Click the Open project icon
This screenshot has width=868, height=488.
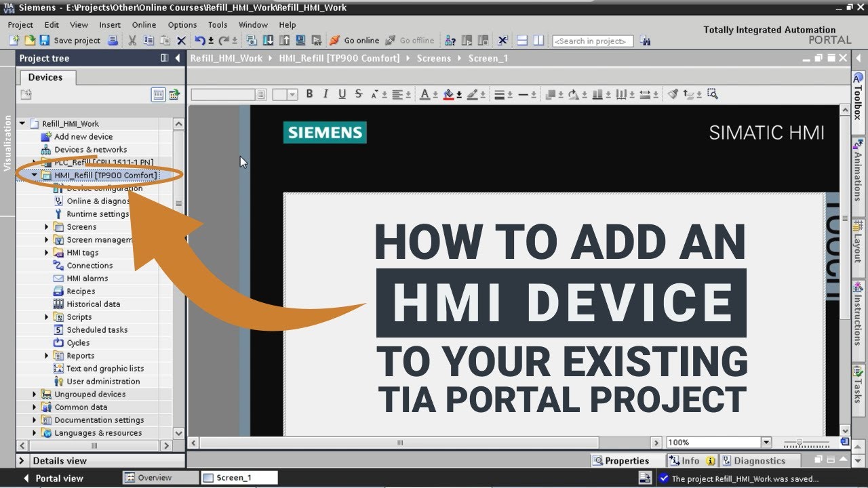(x=30, y=41)
